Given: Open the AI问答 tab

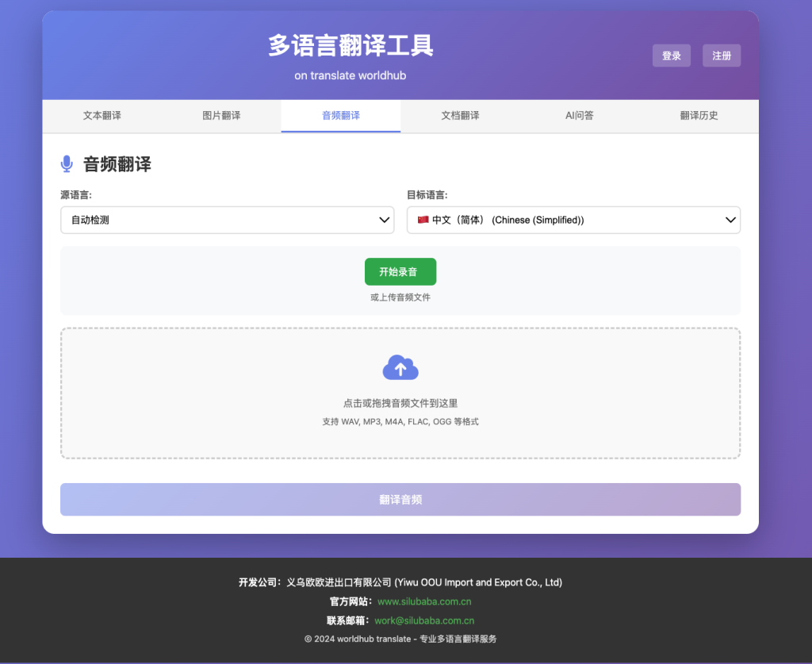Looking at the screenshot, I should pos(579,116).
